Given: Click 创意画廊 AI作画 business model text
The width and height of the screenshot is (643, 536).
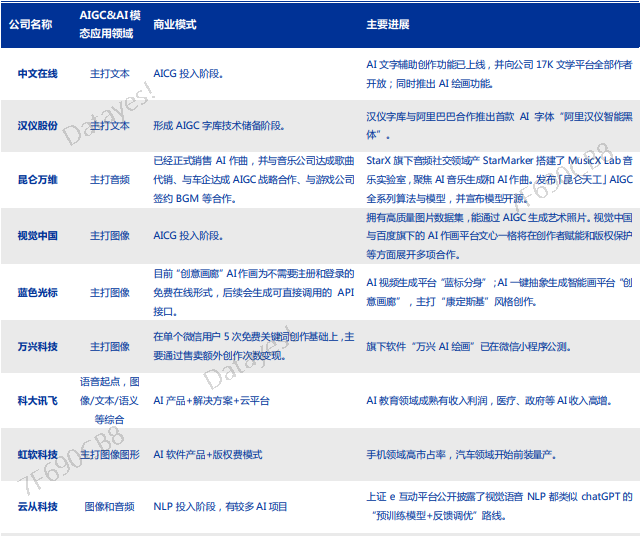Looking at the screenshot, I should (254, 292).
